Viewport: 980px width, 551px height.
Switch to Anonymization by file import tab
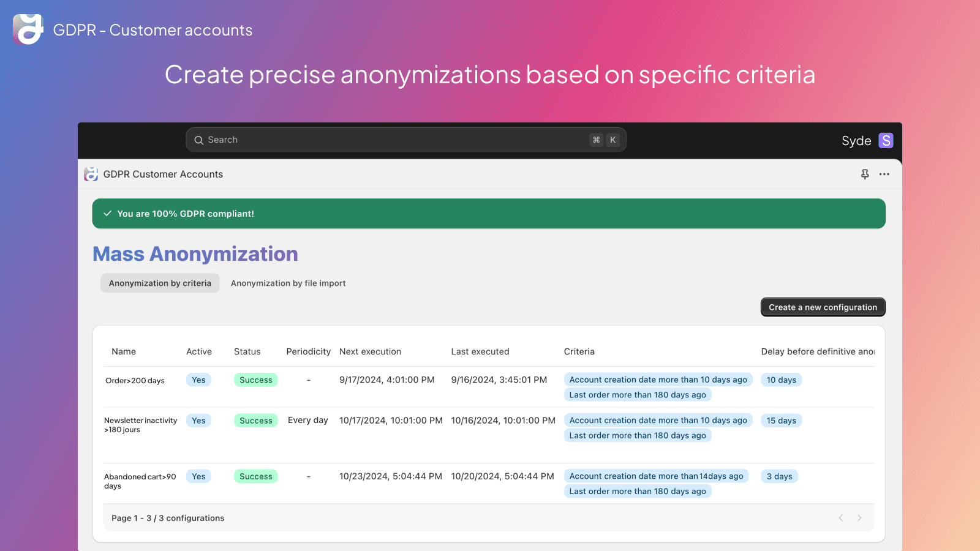pyautogui.click(x=288, y=283)
